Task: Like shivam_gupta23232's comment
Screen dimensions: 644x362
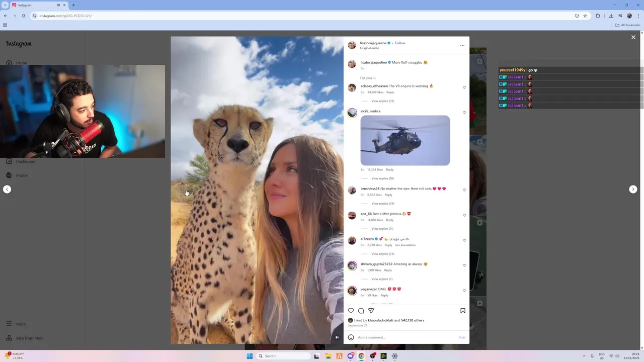Action: point(464,265)
